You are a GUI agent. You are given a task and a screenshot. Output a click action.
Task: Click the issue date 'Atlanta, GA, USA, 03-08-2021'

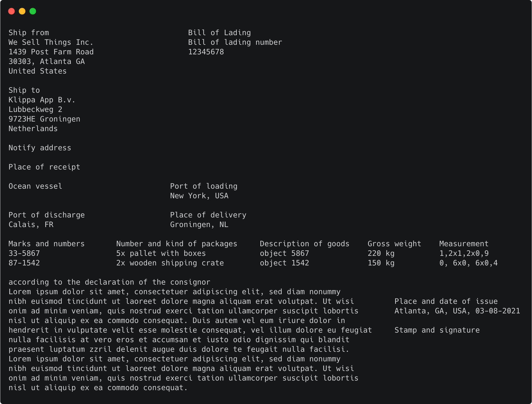(x=457, y=311)
